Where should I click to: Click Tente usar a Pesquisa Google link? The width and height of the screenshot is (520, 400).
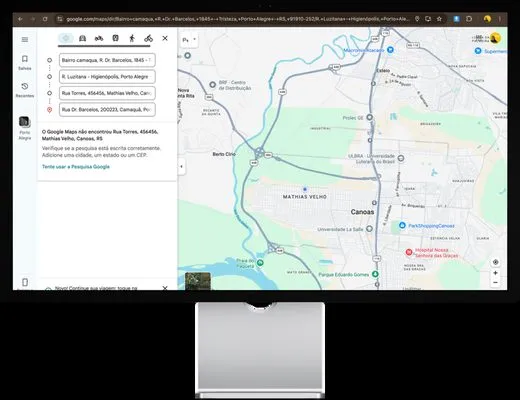(76, 167)
